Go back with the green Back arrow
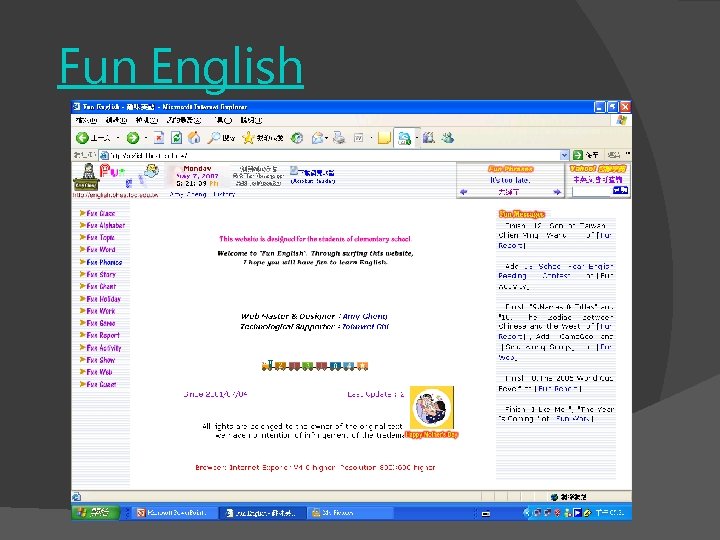720x540 pixels. (83, 138)
